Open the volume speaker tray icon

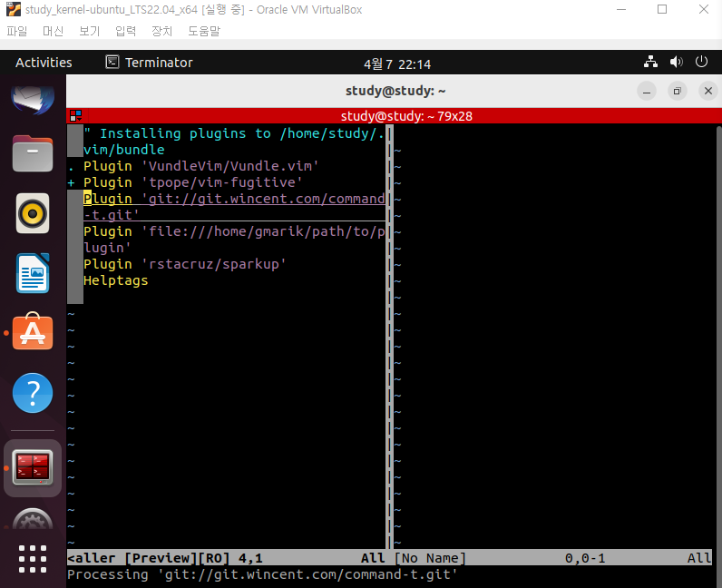(x=676, y=62)
